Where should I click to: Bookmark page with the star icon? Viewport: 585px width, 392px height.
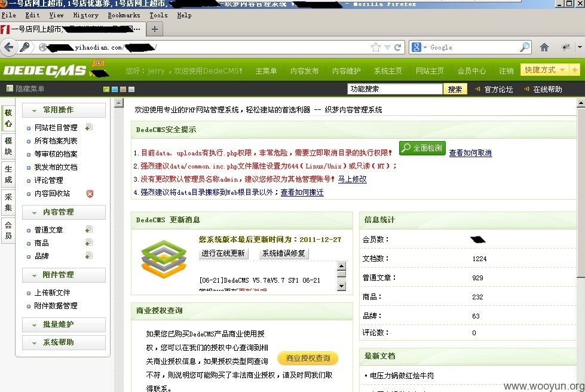point(376,47)
